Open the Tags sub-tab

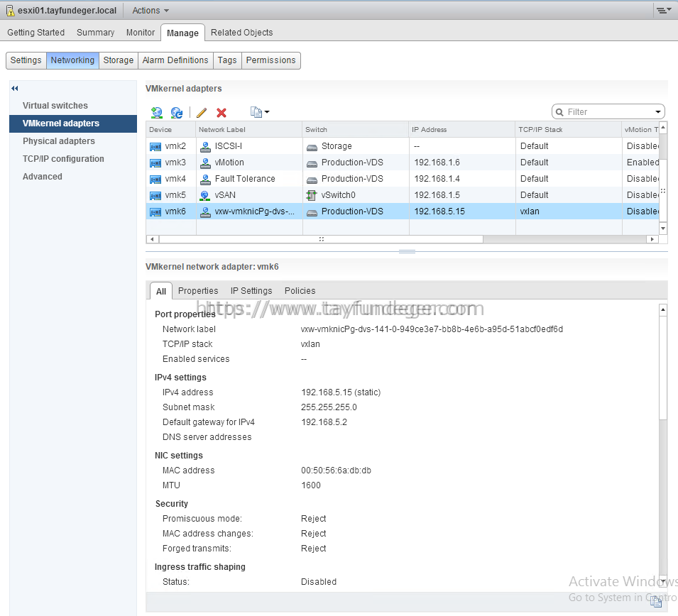[x=227, y=60]
